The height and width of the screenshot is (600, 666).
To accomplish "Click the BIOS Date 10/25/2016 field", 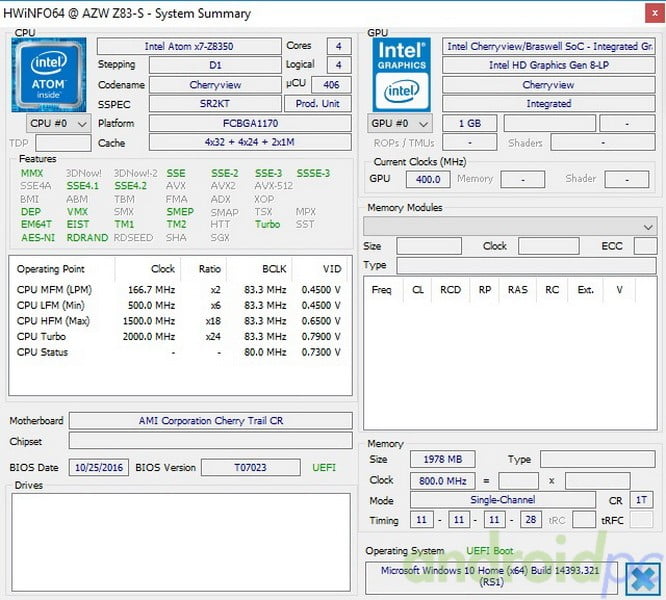I will [x=98, y=467].
